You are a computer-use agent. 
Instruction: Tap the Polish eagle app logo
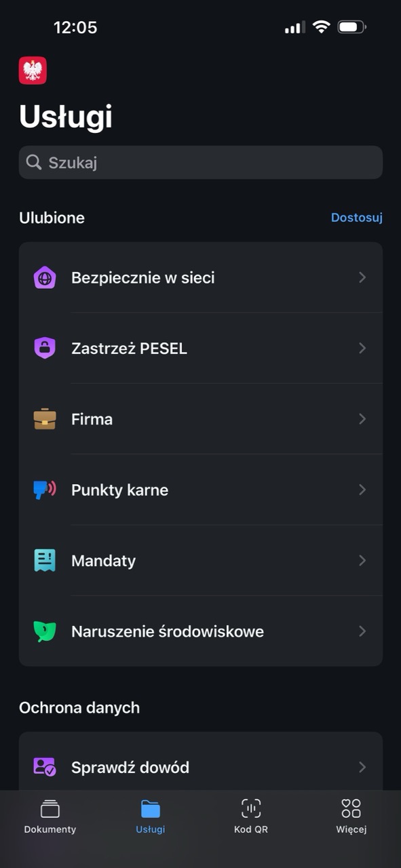[x=33, y=71]
